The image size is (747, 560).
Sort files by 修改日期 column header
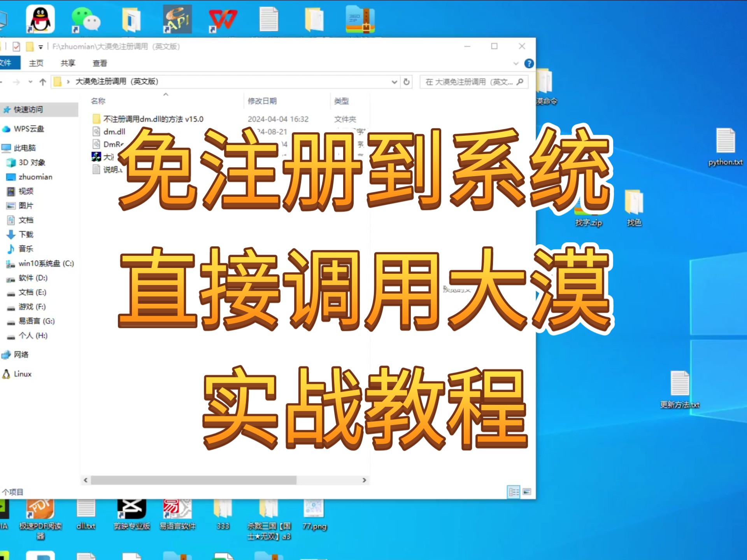click(x=262, y=101)
